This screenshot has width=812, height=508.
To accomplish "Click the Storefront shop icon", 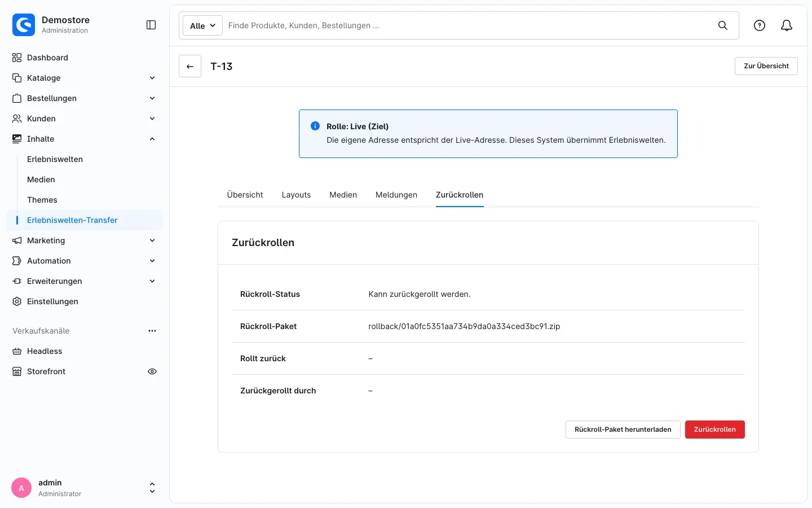I will point(17,371).
